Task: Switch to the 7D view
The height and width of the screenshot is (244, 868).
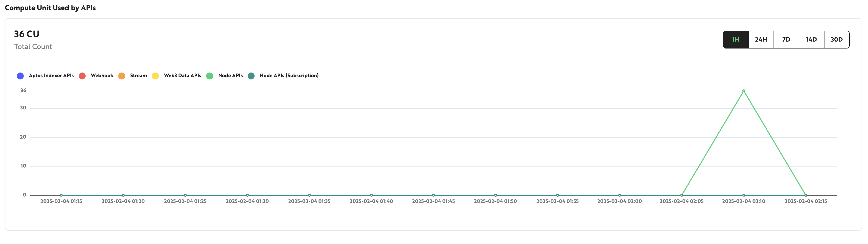Action: coord(786,39)
